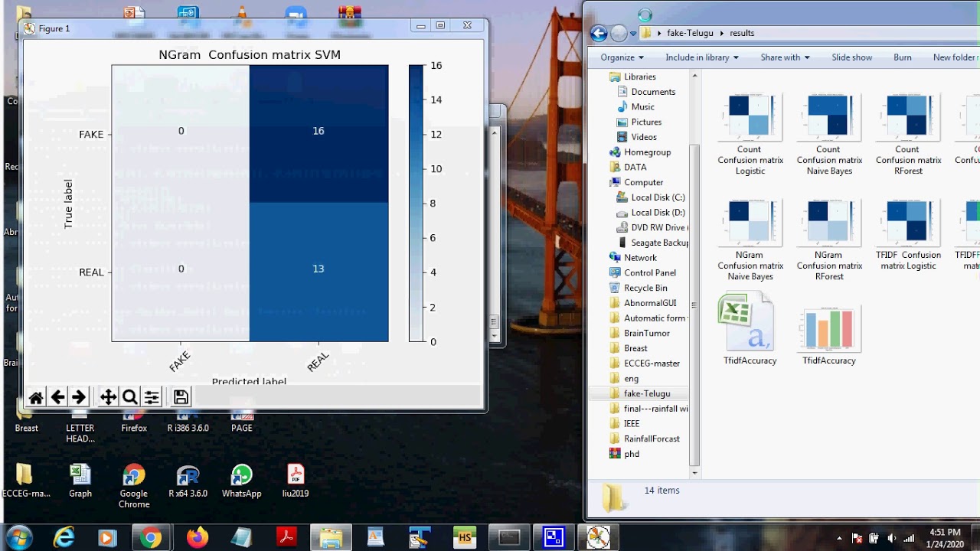
Task: Click the confusion matrix colorbar
Action: coord(416,204)
